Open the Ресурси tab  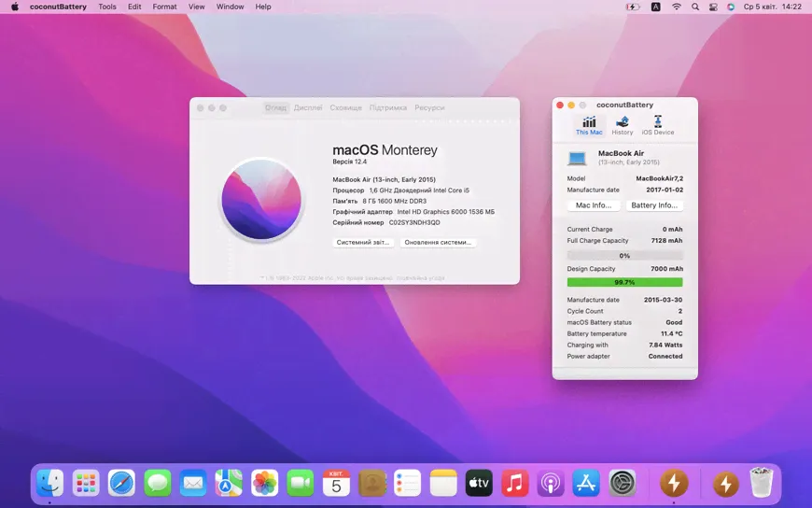pos(429,107)
